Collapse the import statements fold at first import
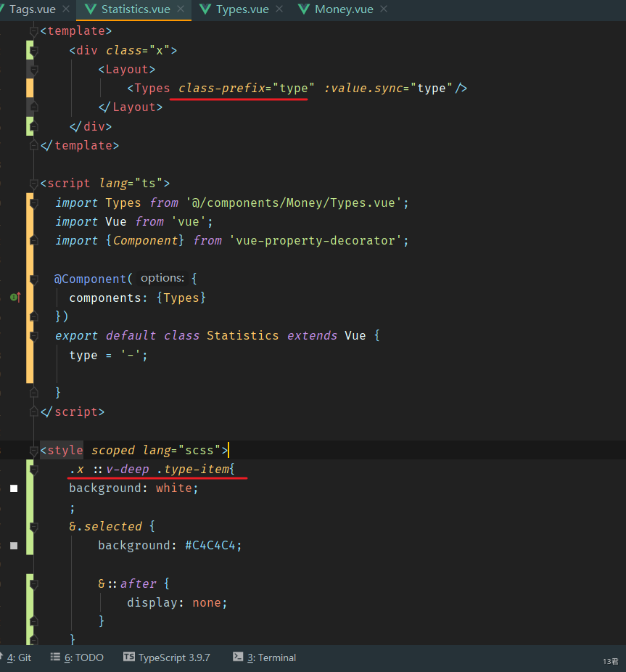This screenshot has height=672, width=626. tap(33, 203)
